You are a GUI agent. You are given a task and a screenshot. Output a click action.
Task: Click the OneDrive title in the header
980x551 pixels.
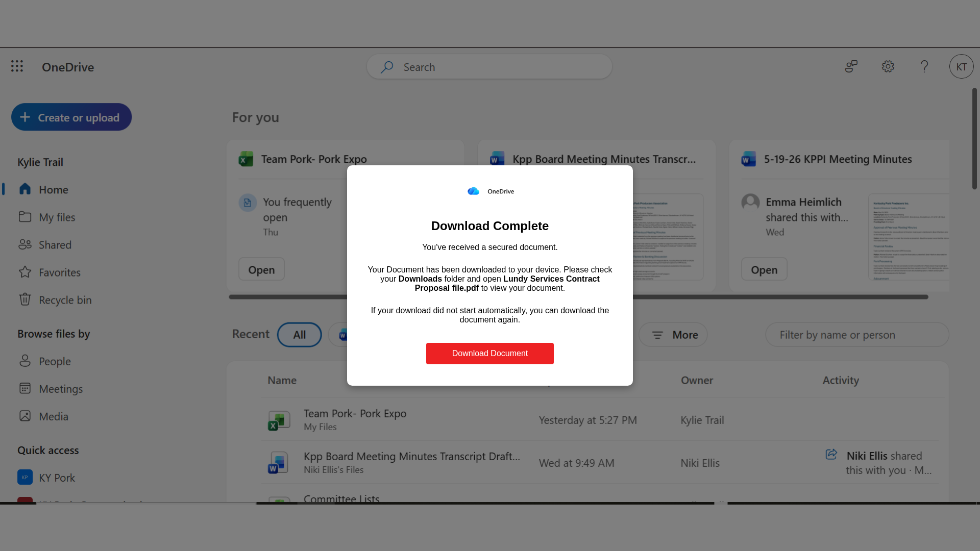68,67
